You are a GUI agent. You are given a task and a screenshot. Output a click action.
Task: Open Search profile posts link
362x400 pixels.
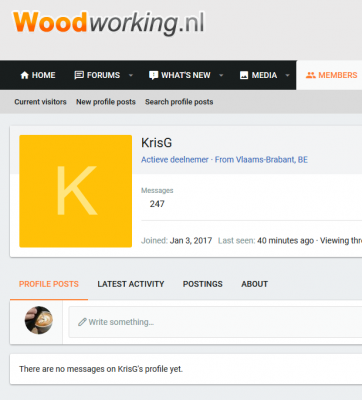[179, 102]
